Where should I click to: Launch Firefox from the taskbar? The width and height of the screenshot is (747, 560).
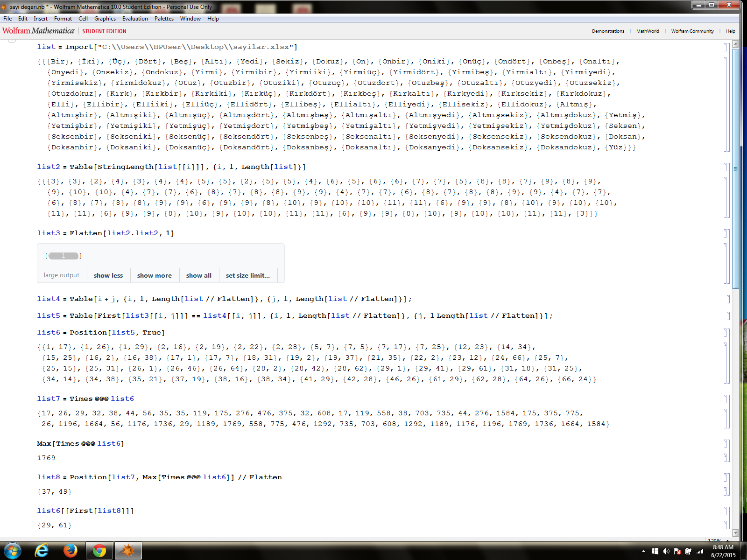[70, 551]
